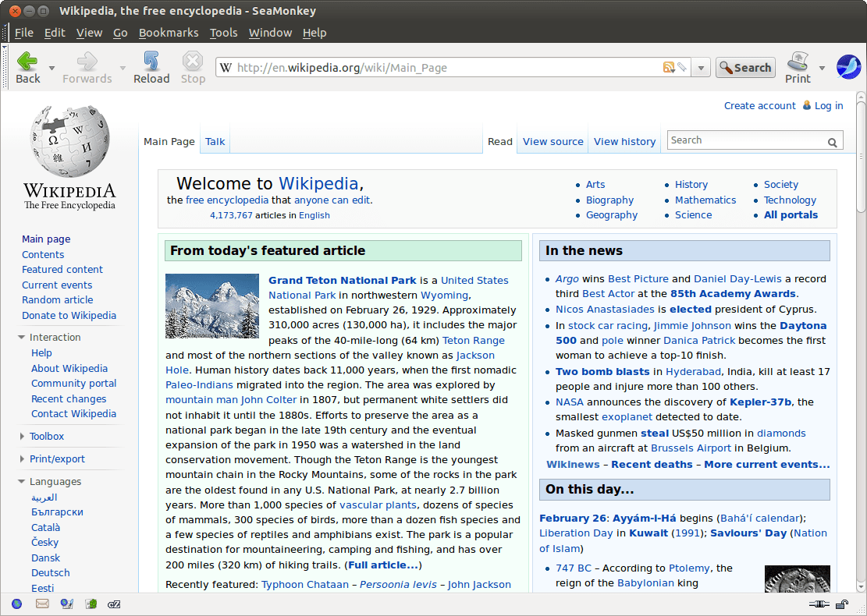Image resolution: width=867 pixels, height=616 pixels.
Task: Open ChatZilla from status bar
Action: pos(114,604)
